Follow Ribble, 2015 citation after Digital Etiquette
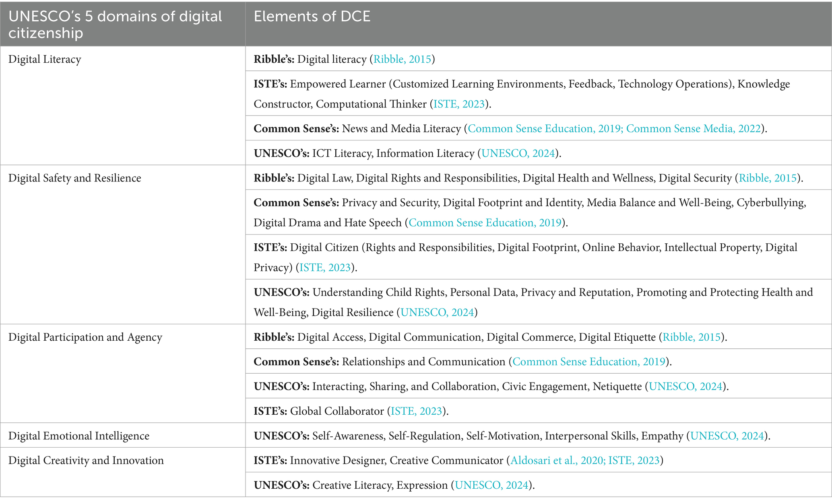Viewport: 832px width, 504px height. [692, 337]
